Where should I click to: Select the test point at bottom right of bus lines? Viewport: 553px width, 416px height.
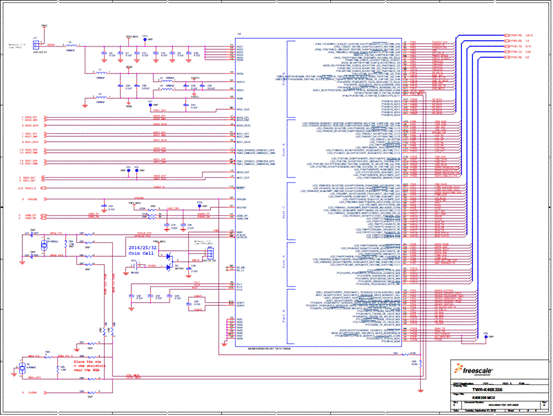486,337
